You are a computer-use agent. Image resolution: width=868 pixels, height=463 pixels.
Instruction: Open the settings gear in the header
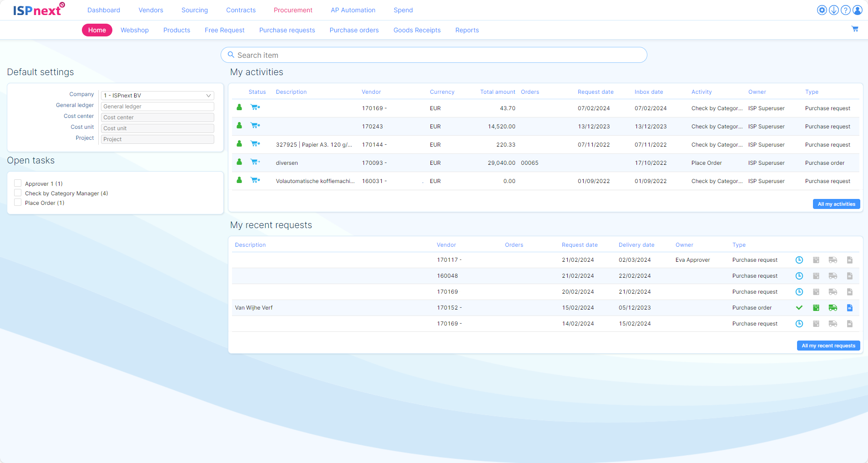click(x=822, y=10)
